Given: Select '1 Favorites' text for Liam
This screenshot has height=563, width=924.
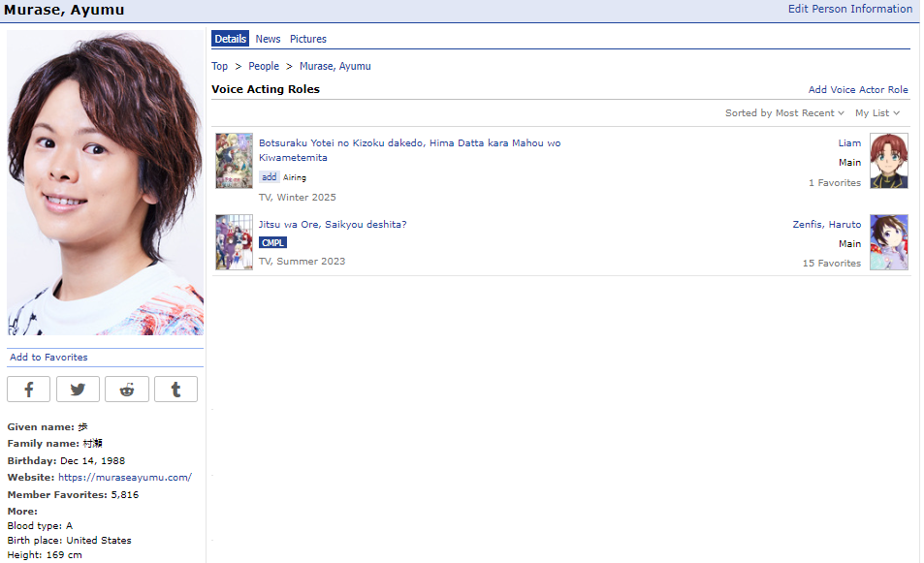Looking at the screenshot, I should pyautogui.click(x=835, y=183).
